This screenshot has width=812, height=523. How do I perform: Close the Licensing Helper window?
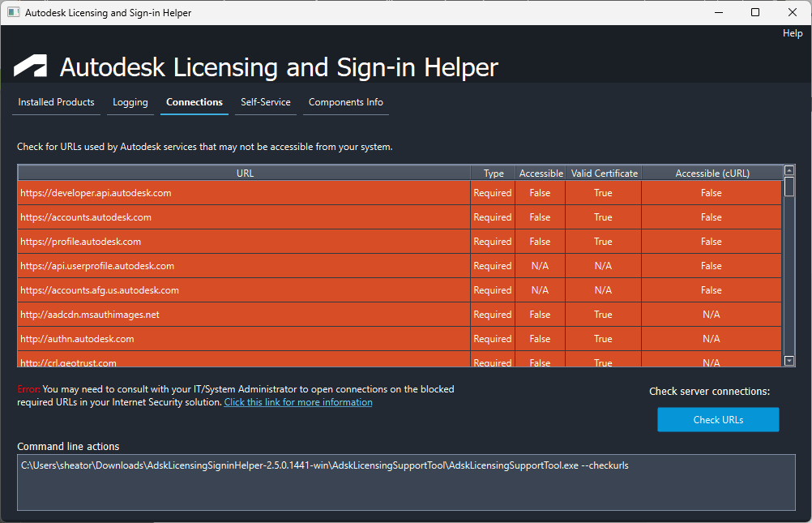[793, 12]
